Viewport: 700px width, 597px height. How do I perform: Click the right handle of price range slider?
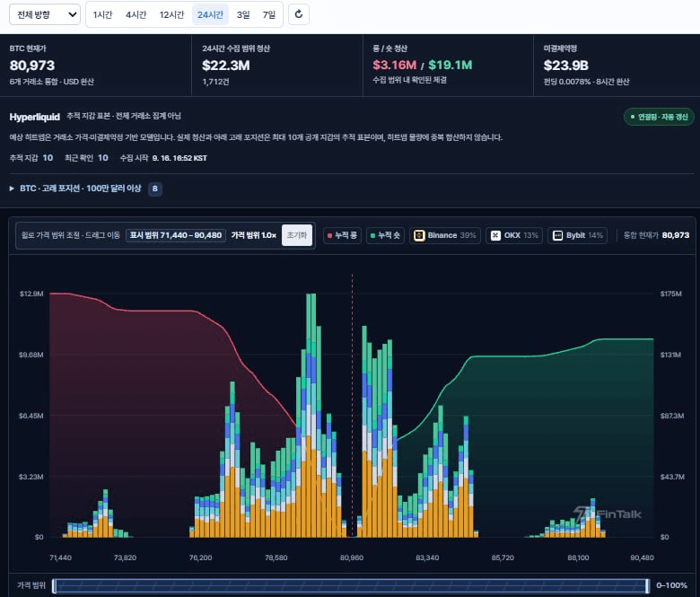(x=647, y=585)
